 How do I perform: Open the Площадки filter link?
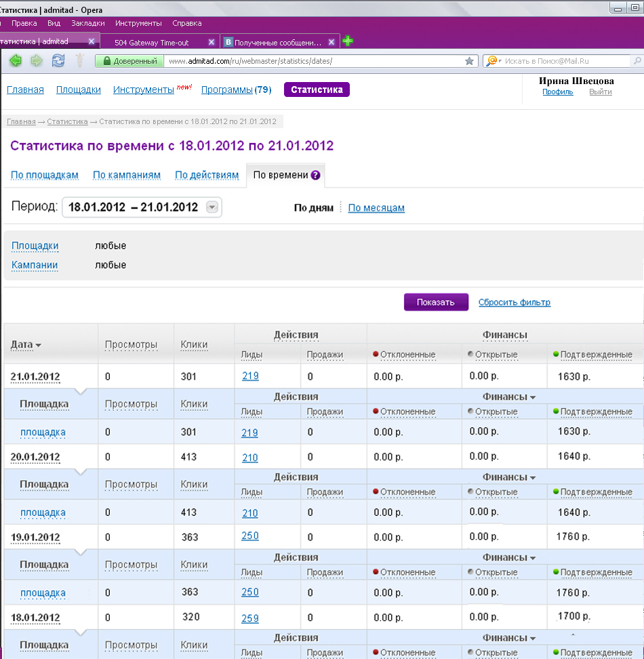click(x=35, y=245)
